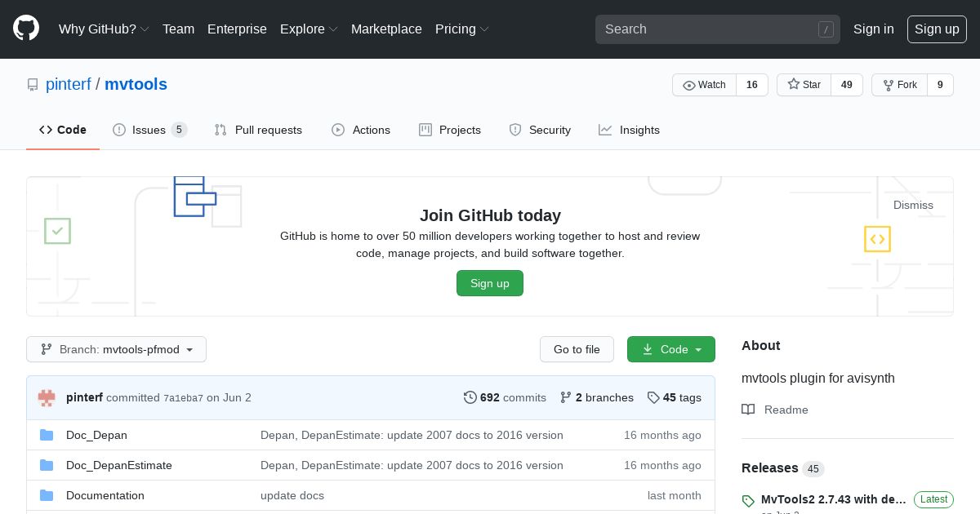Click the Fork button
The height and width of the screenshot is (514, 980).
899,85
